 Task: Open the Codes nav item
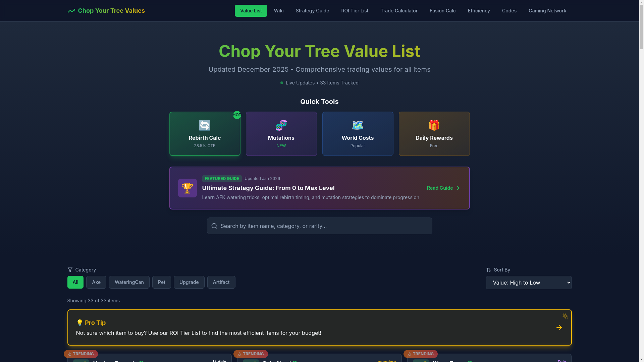[x=509, y=11]
